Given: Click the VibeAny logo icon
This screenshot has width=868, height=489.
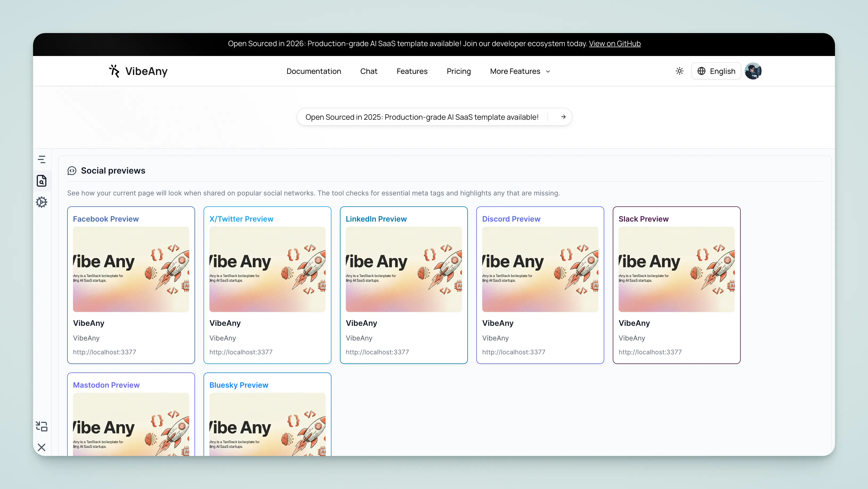Looking at the screenshot, I should pos(114,71).
